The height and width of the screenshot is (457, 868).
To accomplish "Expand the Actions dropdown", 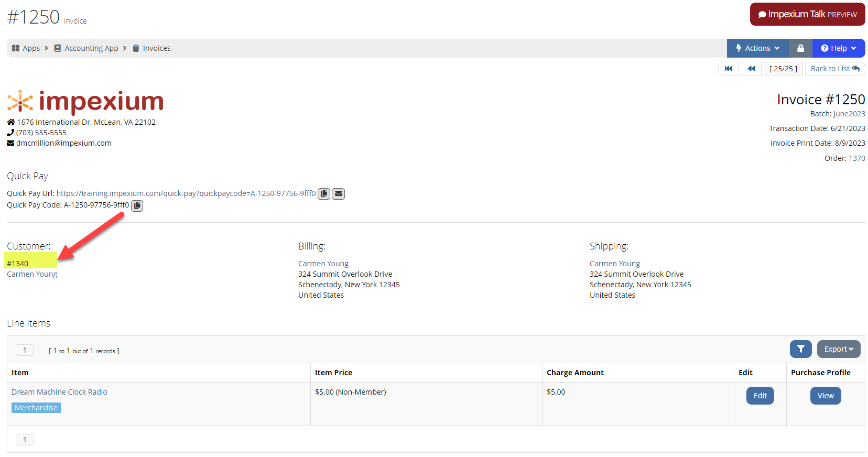I will 758,48.
